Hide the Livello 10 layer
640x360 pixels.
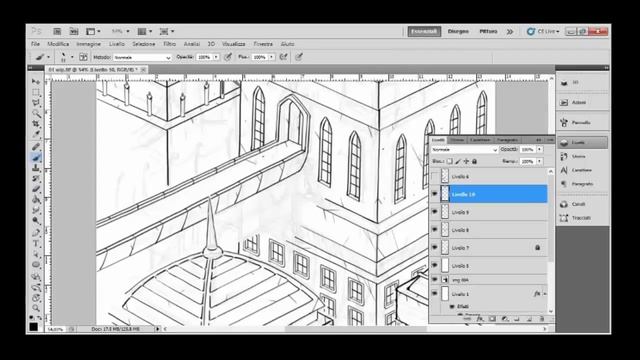pyautogui.click(x=435, y=194)
